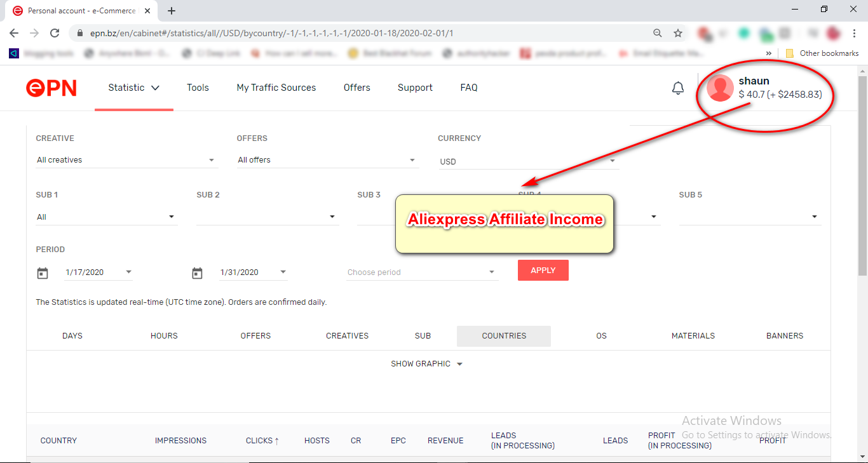Open the Tools page

(x=198, y=88)
